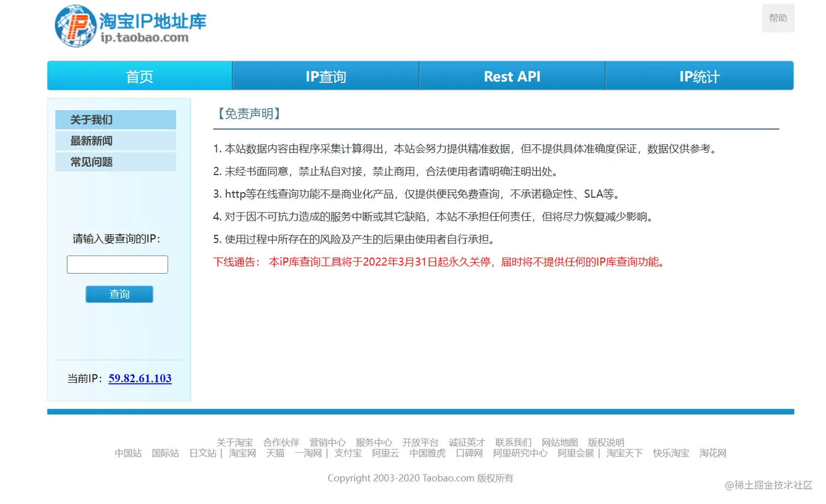The height and width of the screenshot is (504, 826).
Task: Open the 日文站 footer link
Action: (x=203, y=453)
